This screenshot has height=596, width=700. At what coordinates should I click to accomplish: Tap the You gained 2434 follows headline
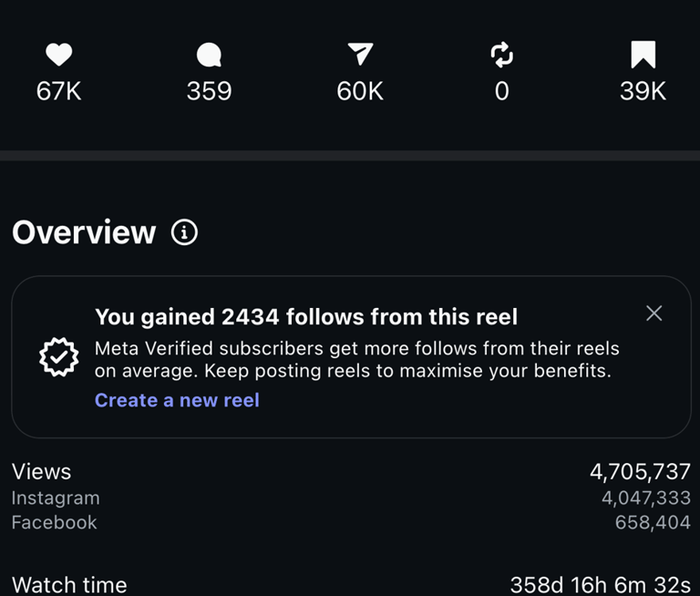tap(306, 317)
